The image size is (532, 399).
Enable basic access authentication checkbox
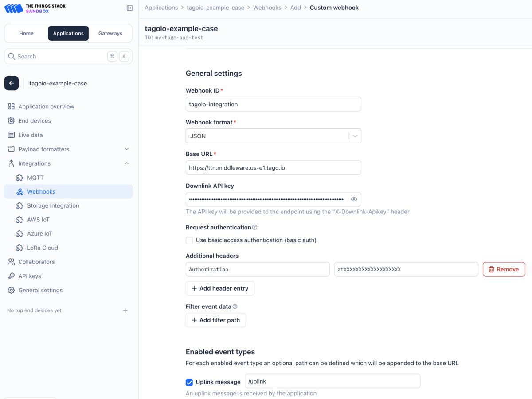click(189, 240)
